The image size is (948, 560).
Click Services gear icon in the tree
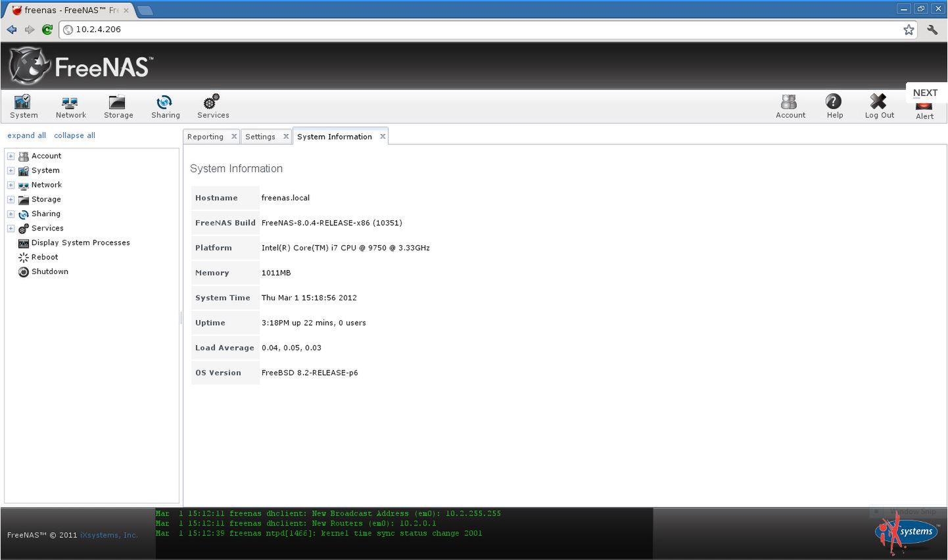coord(24,229)
